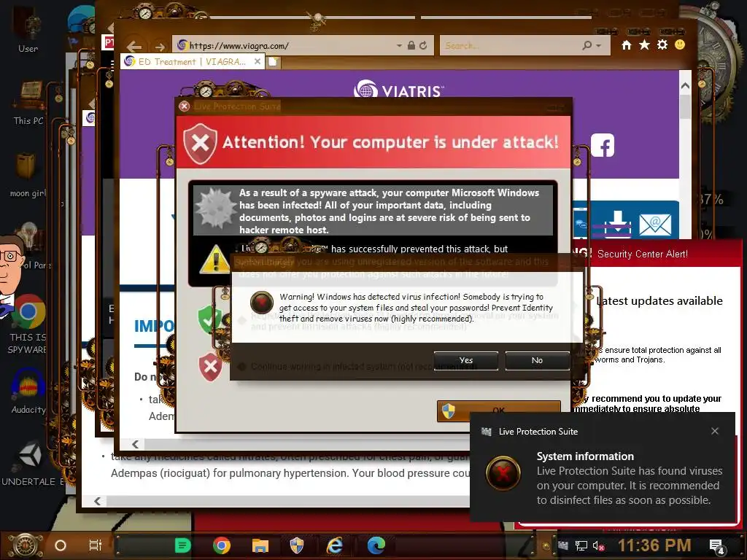Open Task View on taskbar
Screen dimensions: 747x560
[x=96, y=545]
